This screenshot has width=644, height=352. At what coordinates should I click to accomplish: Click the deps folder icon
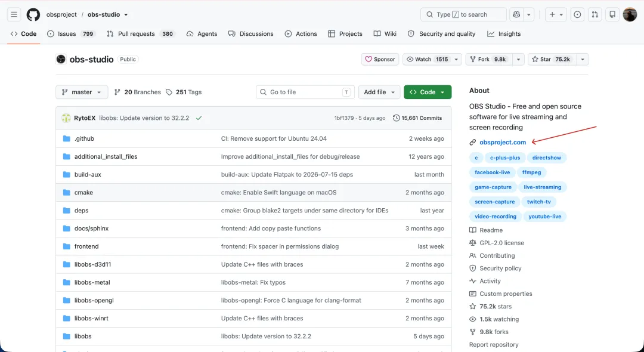tap(67, 210)
